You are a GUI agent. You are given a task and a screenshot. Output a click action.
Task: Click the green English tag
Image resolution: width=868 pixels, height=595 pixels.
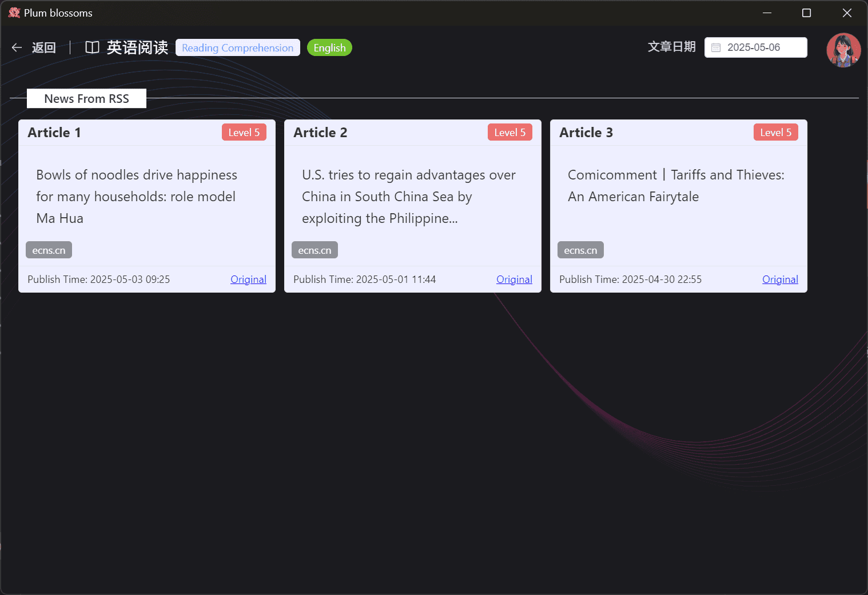[329, 47]
